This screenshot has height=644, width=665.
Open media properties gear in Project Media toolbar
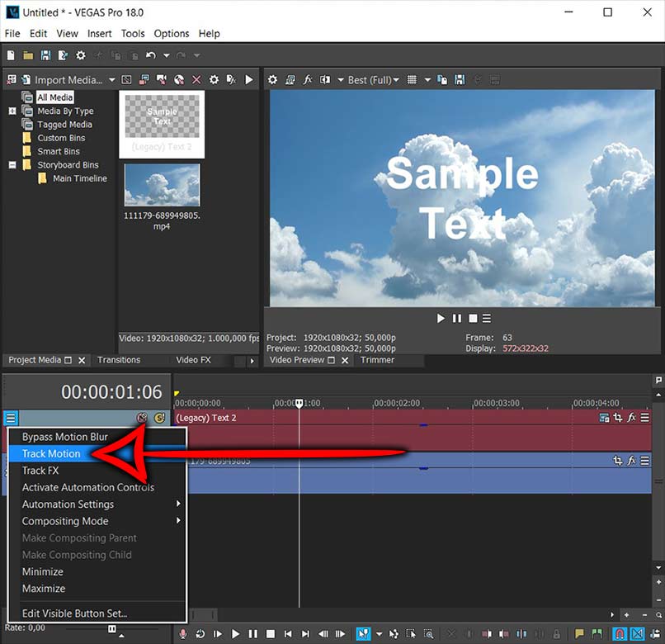point(215,80)
